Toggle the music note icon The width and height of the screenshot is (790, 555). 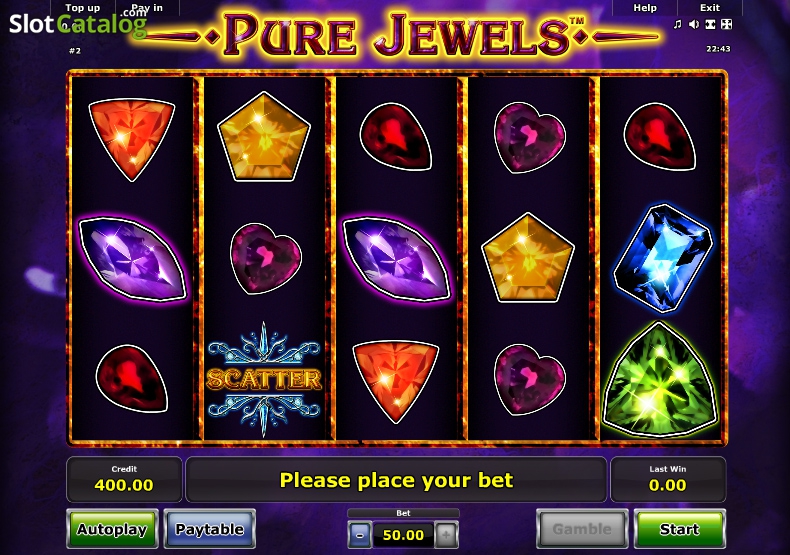point(678,24)
